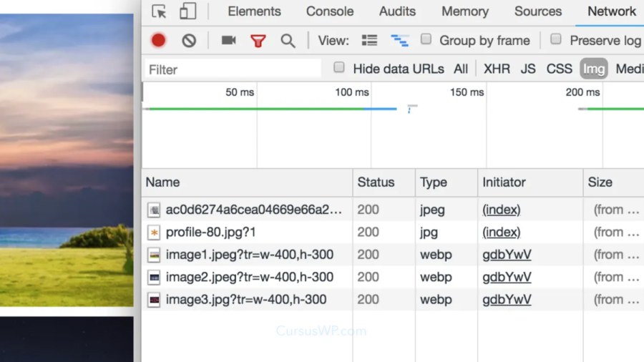Open the Elements tab
The height and width of the screenshot is (362, 644).
tap(254, 11)
